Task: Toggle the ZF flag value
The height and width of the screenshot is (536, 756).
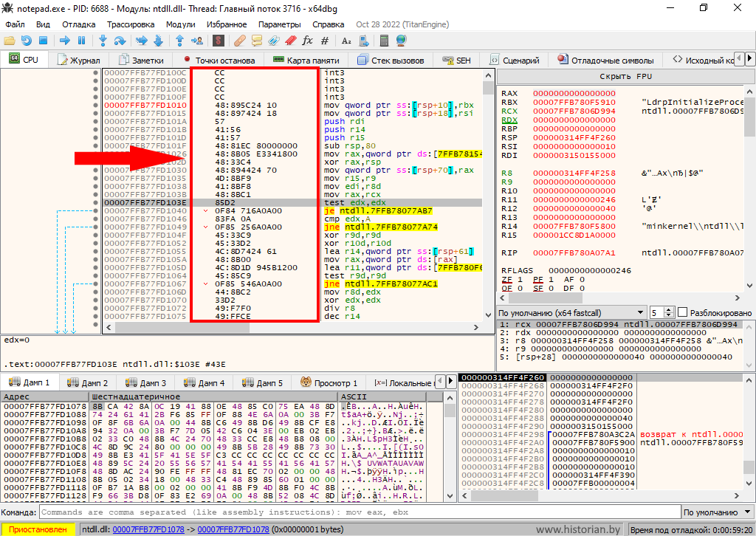Action: [x=518, y=280]
